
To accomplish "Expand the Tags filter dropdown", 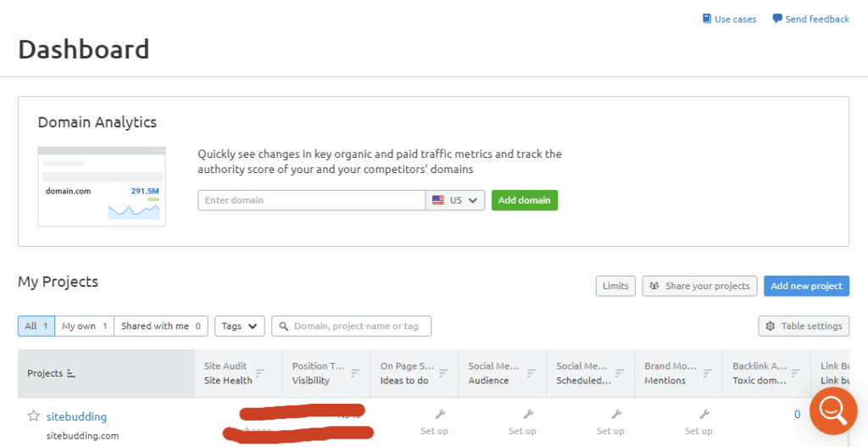I will pos(240,326).
